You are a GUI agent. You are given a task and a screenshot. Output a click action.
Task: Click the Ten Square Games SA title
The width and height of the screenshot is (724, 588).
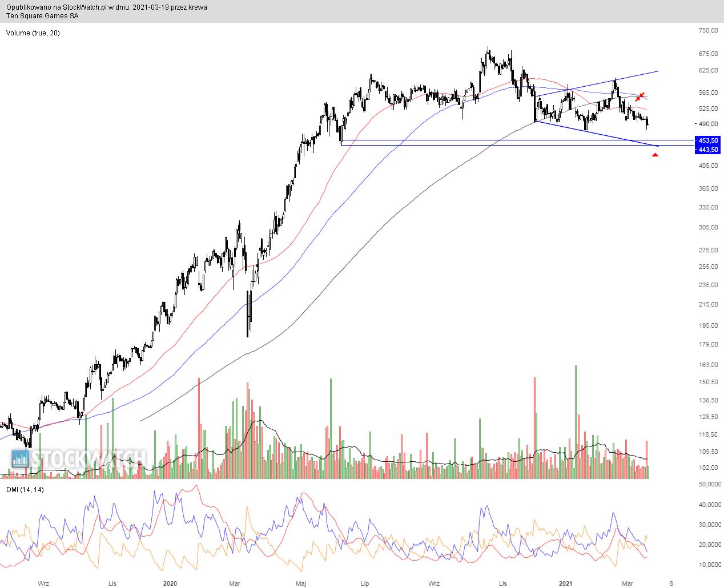click(42, 16)
